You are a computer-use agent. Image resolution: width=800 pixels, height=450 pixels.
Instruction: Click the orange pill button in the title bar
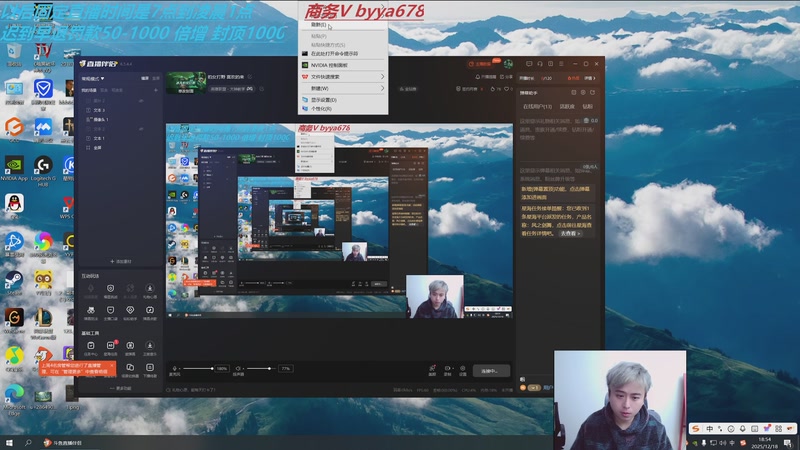[482, 64]
